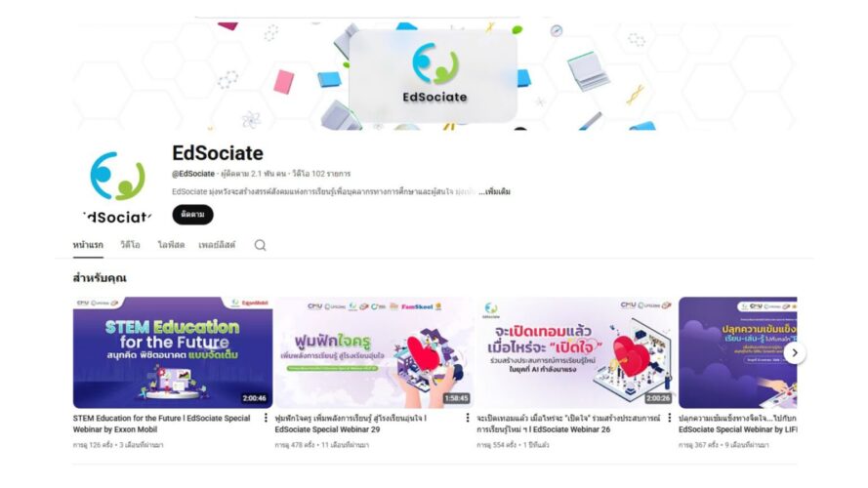Click the EdSociate logo in the banner
The width and height of the screenshot is (868, 488).
coord(435,73)
